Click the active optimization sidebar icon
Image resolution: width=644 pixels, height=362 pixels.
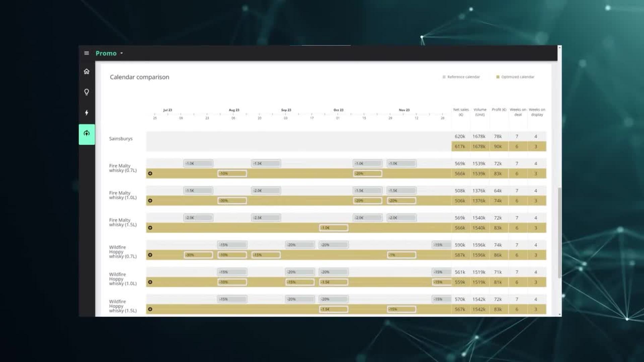pyautogui.click(x=87, y=134)
